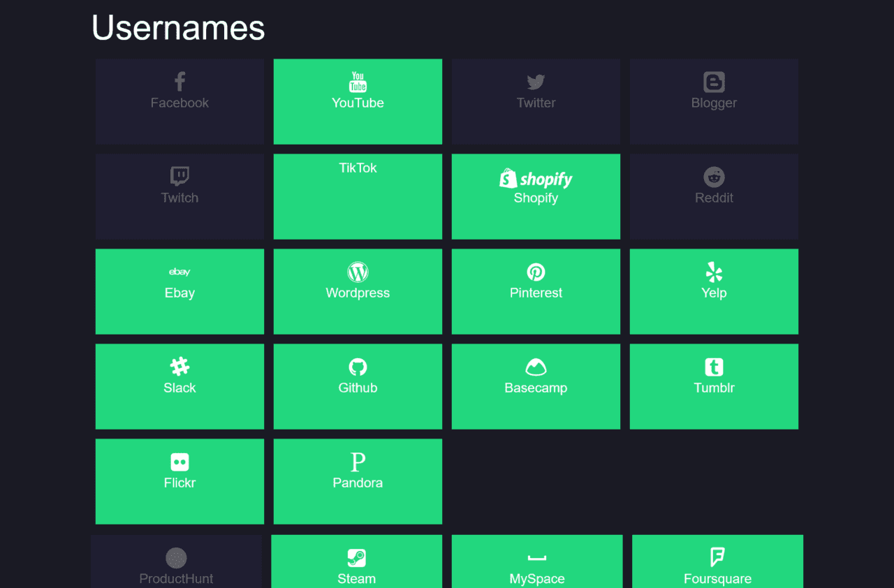Viewport: 894px width, 588px height.
Task: Open the Shopify text label
Action: click(536, 198)
